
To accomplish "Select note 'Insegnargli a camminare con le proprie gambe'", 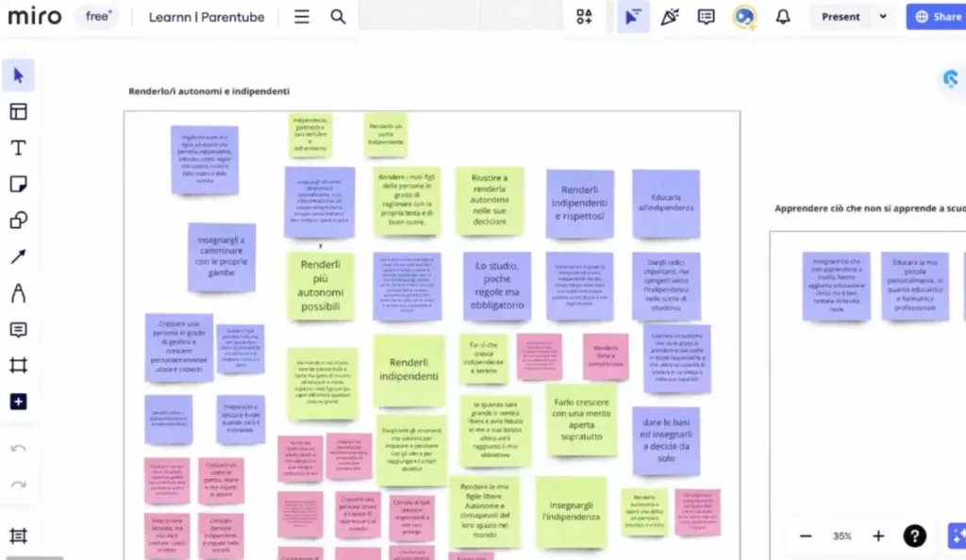I will (x=222, y=256).
